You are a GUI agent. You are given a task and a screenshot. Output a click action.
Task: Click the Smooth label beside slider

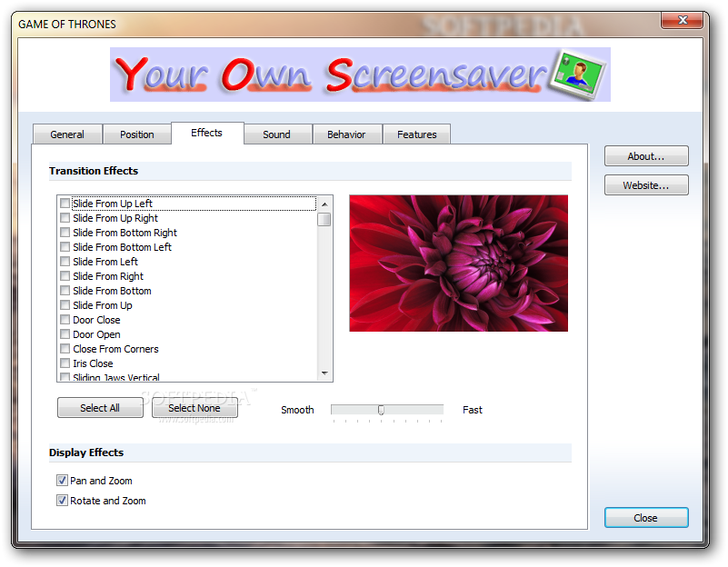point(297,410)
